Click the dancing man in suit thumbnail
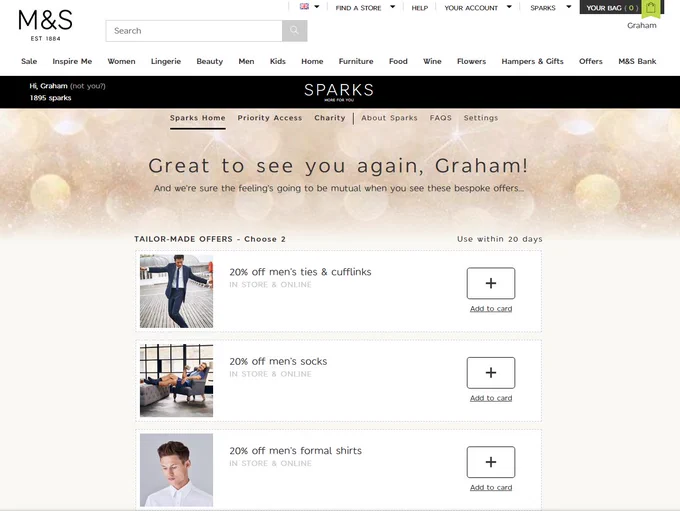This screenshot has height=511, width=680. (x=177, y=291)
